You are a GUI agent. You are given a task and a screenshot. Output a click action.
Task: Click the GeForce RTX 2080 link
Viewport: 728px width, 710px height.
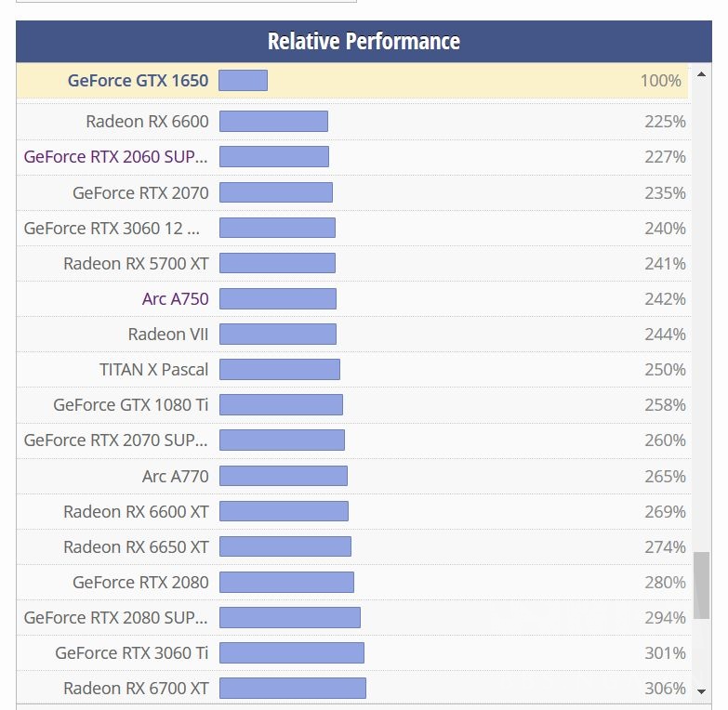pyautogui.click(x=140, y=583)
